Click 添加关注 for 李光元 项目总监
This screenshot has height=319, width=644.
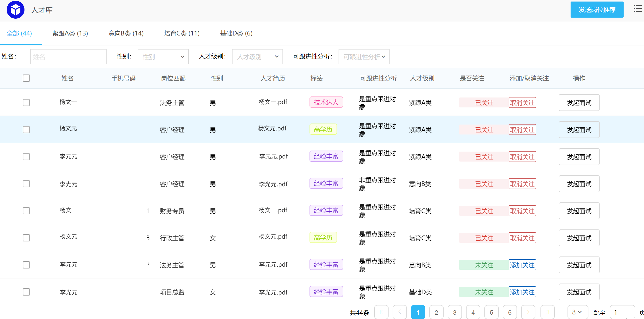coord(522,292)
